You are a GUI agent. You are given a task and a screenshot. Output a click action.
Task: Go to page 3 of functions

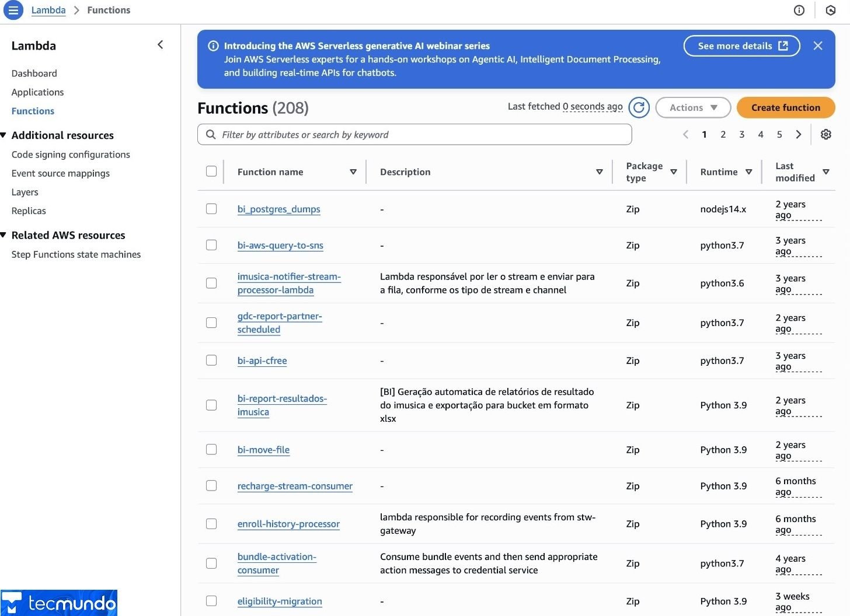click(x=742, y=134)
